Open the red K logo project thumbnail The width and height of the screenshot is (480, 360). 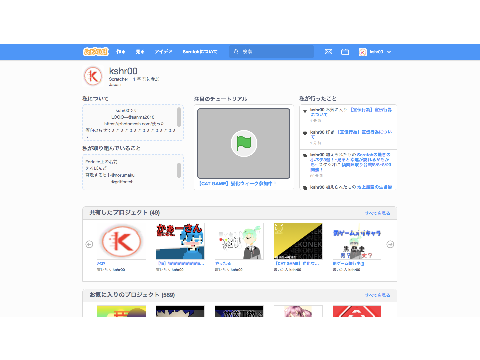(x=121, y=241)
